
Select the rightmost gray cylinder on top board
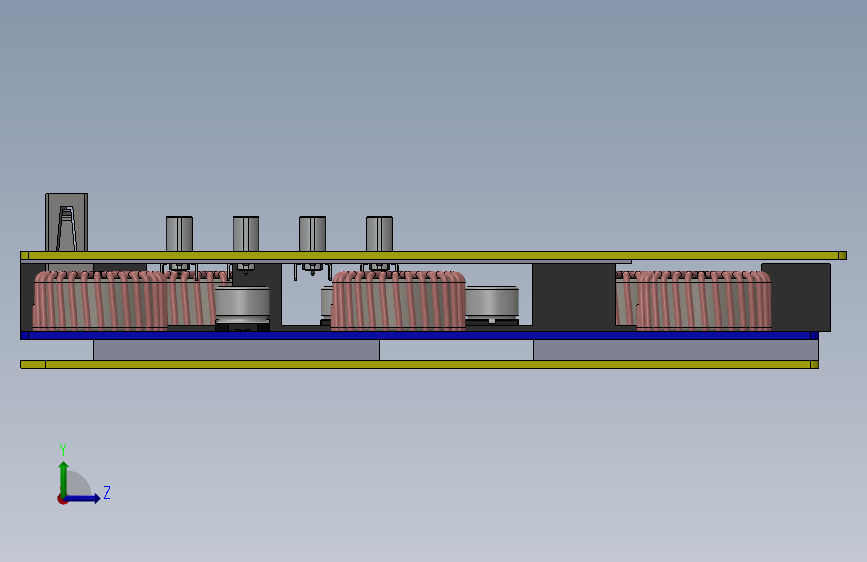(x=379, y=234)
